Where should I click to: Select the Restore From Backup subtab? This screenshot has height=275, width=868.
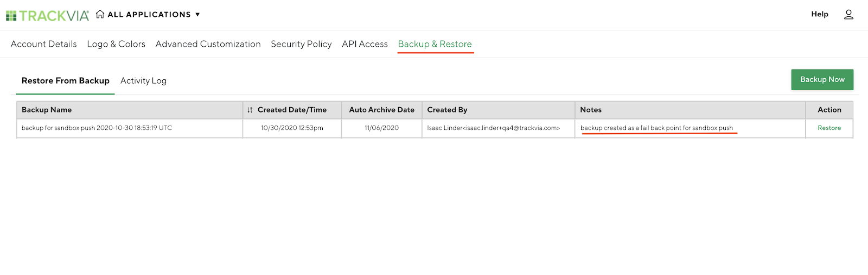pos(66,80)
